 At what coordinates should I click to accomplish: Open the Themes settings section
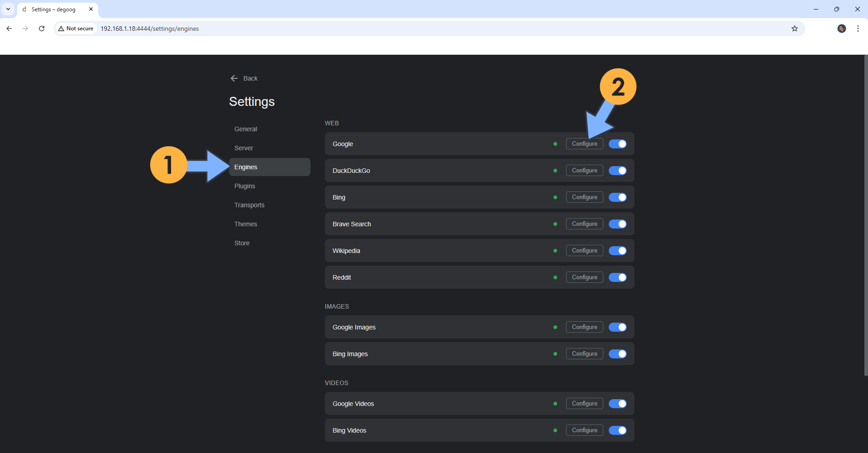coord(246,224)
